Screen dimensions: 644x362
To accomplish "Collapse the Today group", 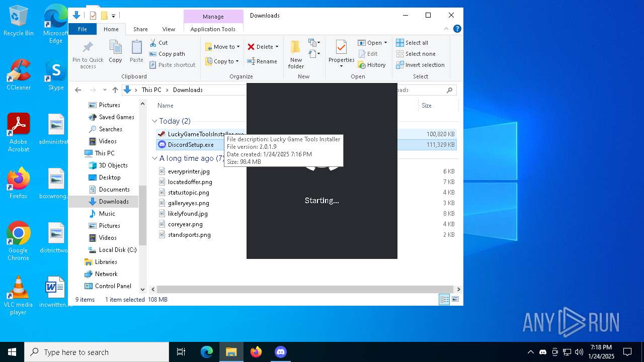I will tap(154, 121).
